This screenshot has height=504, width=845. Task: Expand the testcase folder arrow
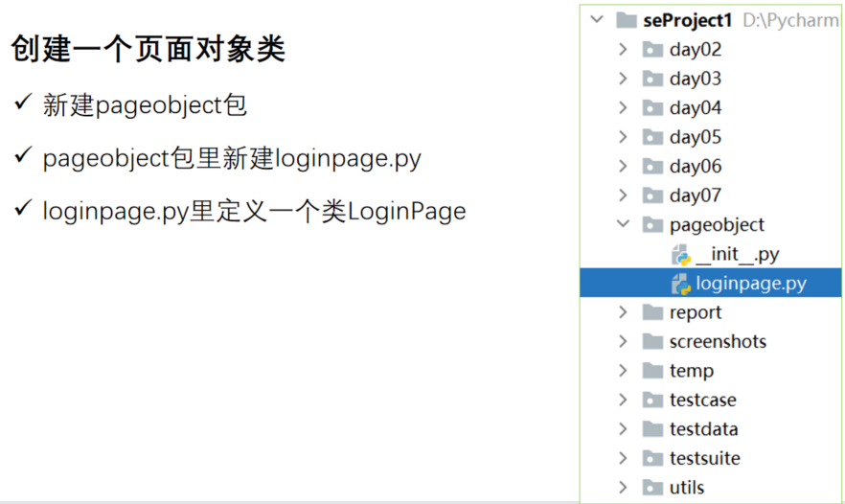(x=624, y=401)
